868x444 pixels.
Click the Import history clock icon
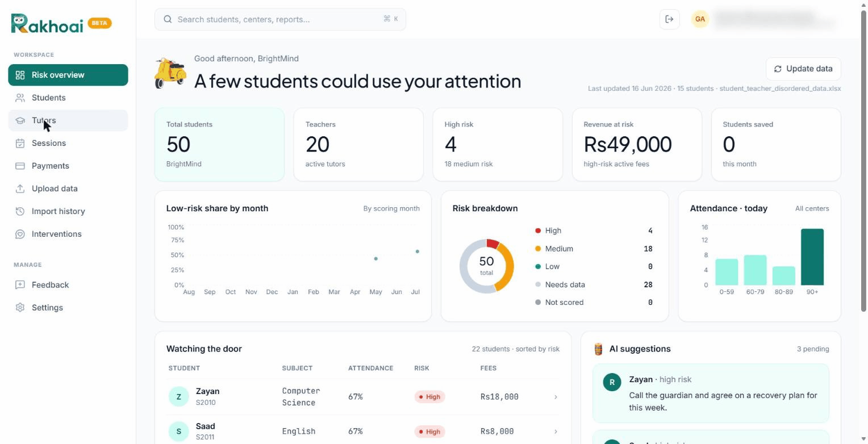(20, 211)
